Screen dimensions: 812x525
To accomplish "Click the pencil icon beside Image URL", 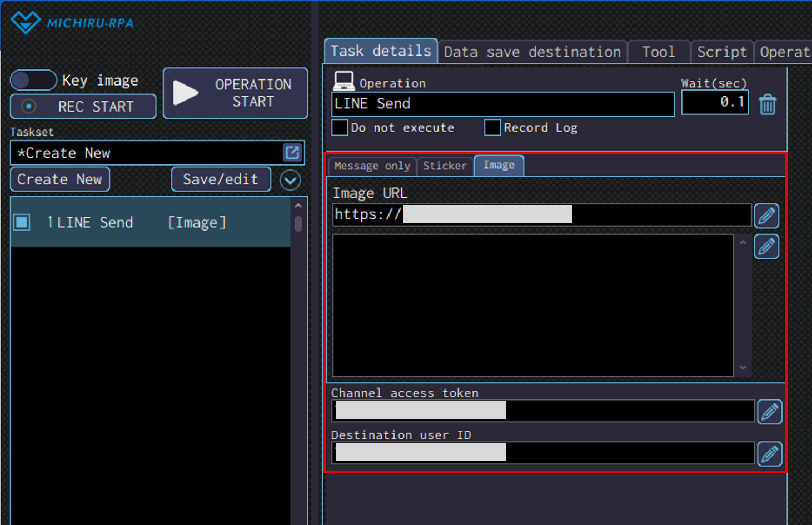I will [766, 216].
